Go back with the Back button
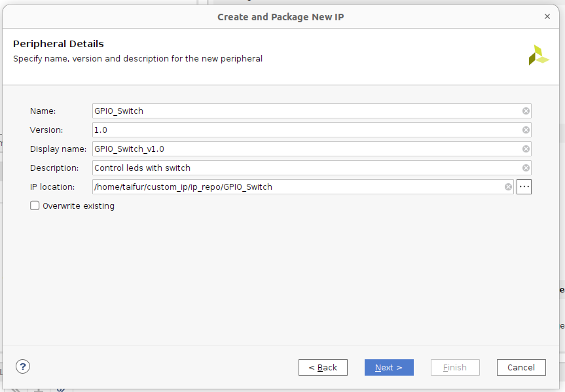The width and height of the screenshot is (565, 392). click(323, 367)
